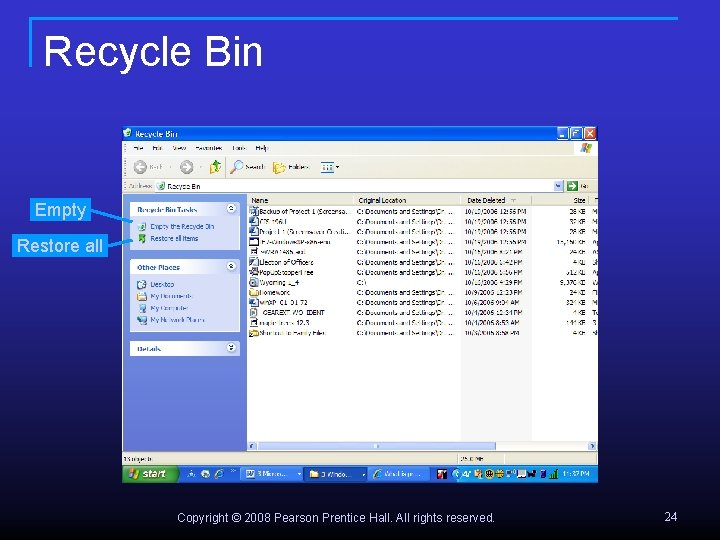Click the horizontal scrollbar thumb
This screenshot has width=720, height=540.
(377, 446)
